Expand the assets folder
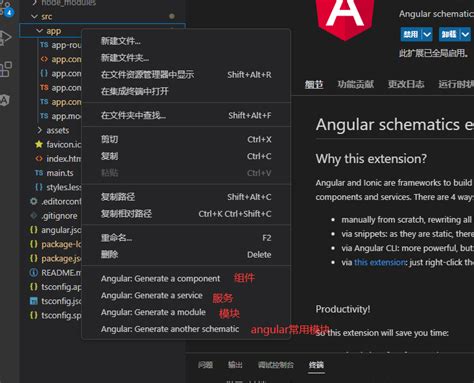 click(x=39, y=130)
